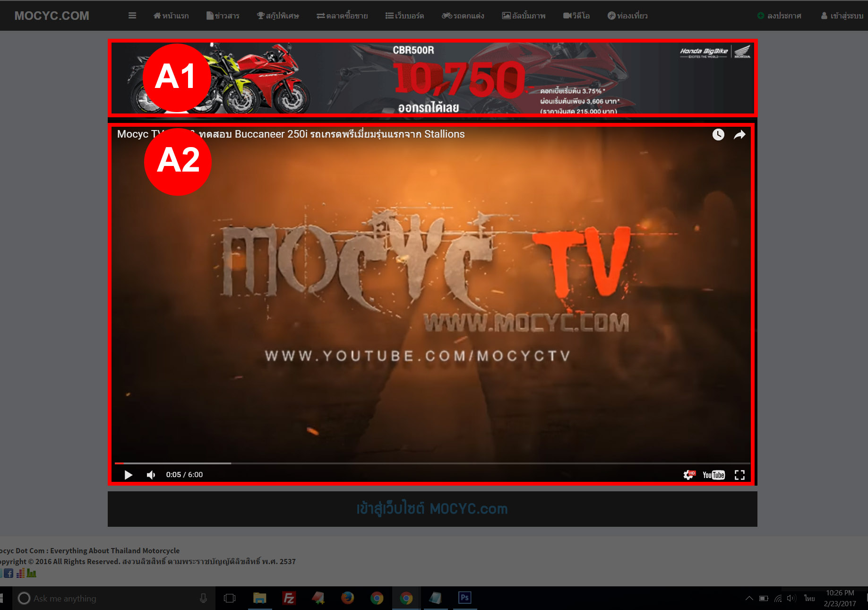Open Photoshop from taskbar
The width and height of the screenshot is (868, 610).
coord(464,598)
